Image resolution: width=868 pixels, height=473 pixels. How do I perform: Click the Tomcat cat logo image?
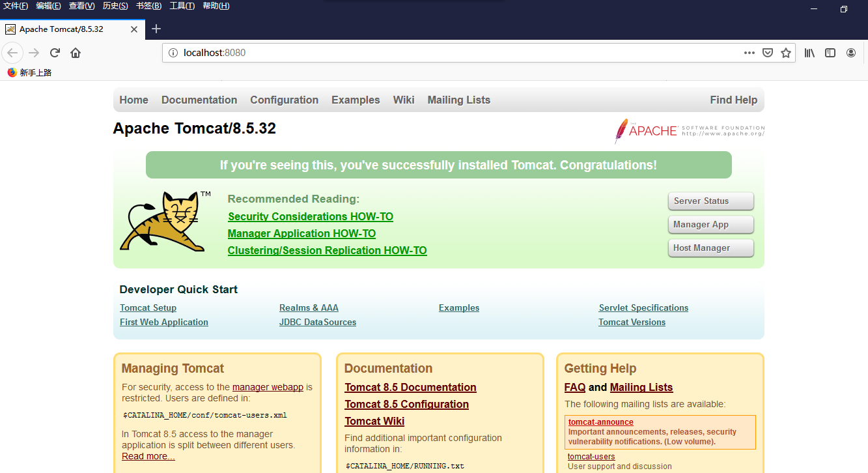pyautogui.click(x=166, y=222)
